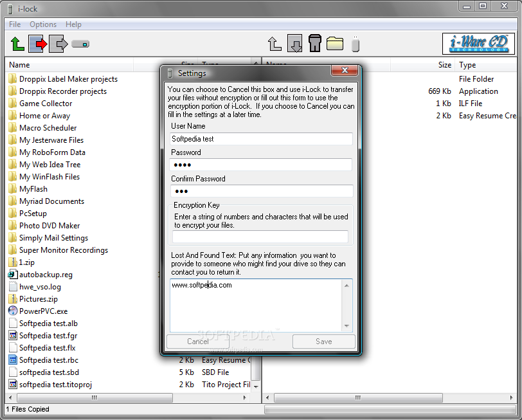Select the Softpedia test.alb file
The height and width of the screenshot is (420, 522).
(48, 324)
